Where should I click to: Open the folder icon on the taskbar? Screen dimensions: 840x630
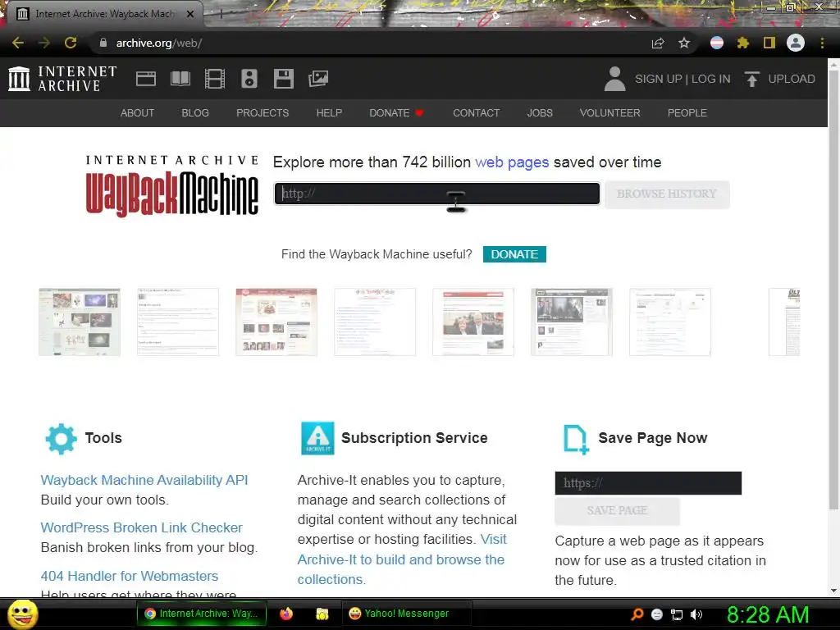322,614
